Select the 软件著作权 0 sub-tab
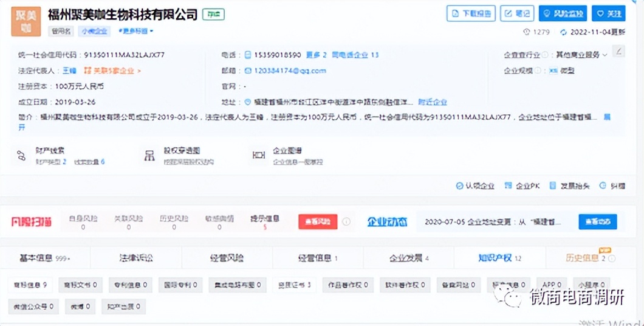The image size is (644, 326). [405, 285]
